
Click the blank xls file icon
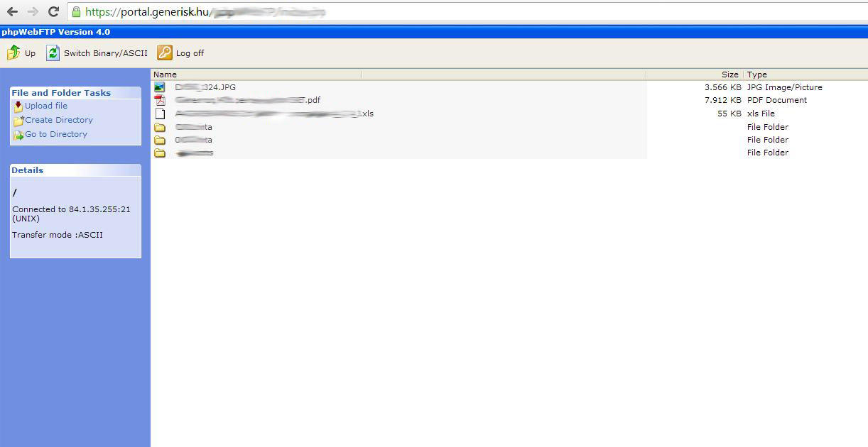click(x=160, y=114)
